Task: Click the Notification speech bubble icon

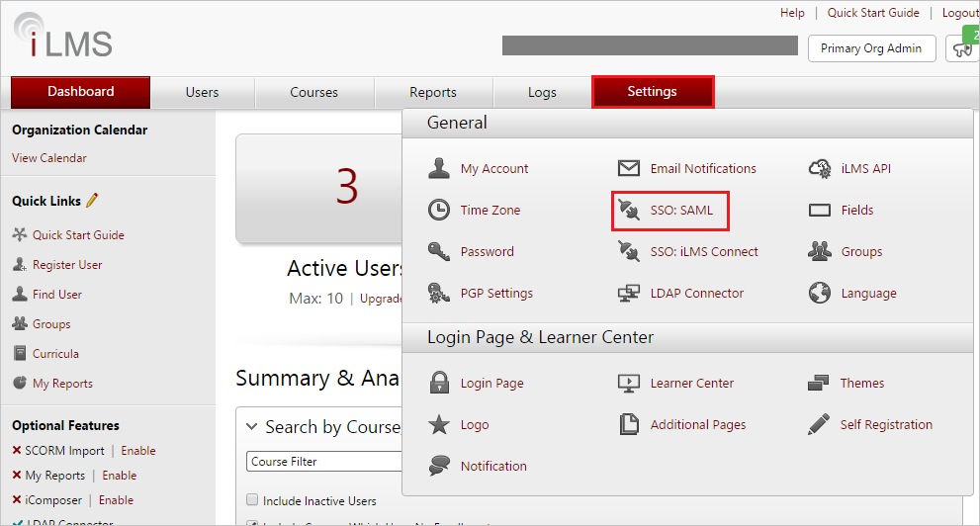Action: click(439, 466)
